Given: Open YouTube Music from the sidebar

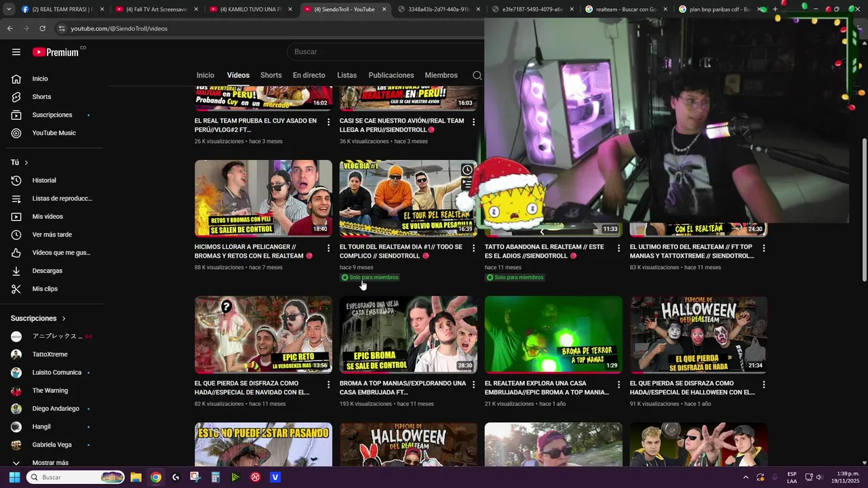Looking at the screenshot, I should pos(54,133).
